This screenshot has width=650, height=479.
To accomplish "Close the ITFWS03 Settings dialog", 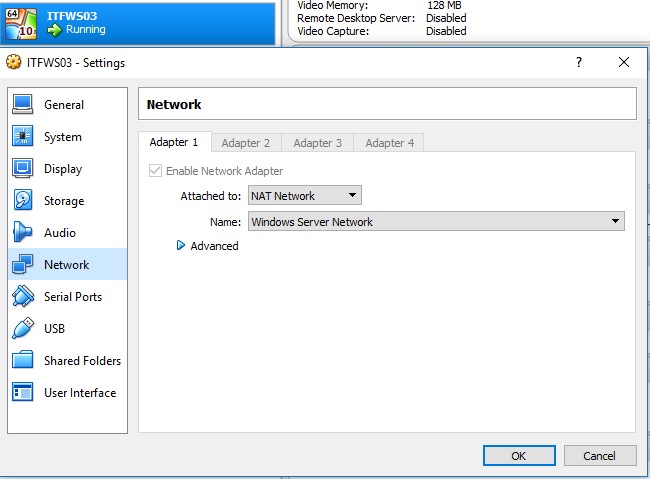I will 624,62.
